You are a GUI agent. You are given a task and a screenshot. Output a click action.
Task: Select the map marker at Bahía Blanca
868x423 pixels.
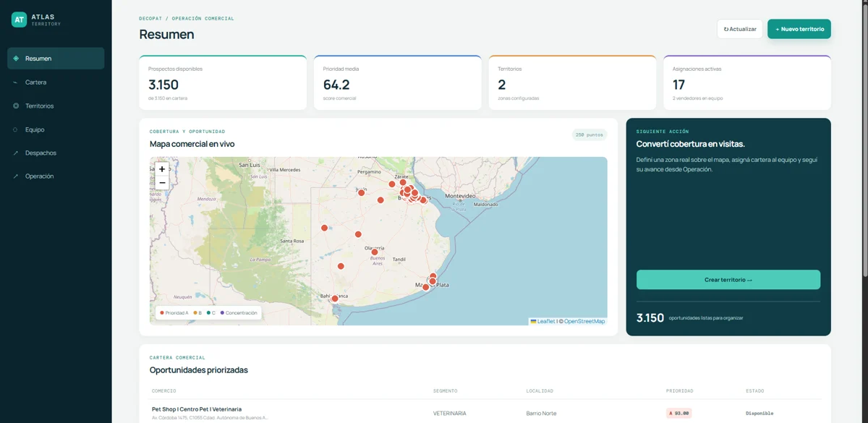pyautogui.click(x=335, y=299)
